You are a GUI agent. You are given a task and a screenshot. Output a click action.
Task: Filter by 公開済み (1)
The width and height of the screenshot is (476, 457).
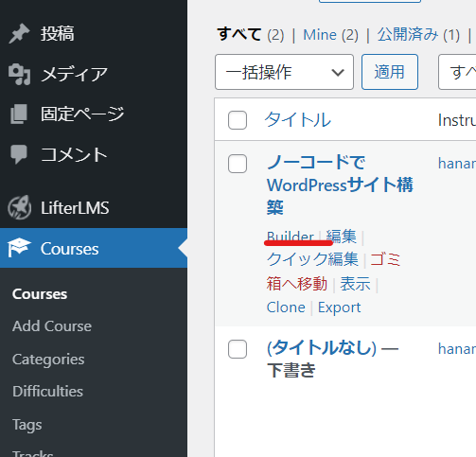pos(418,34)
